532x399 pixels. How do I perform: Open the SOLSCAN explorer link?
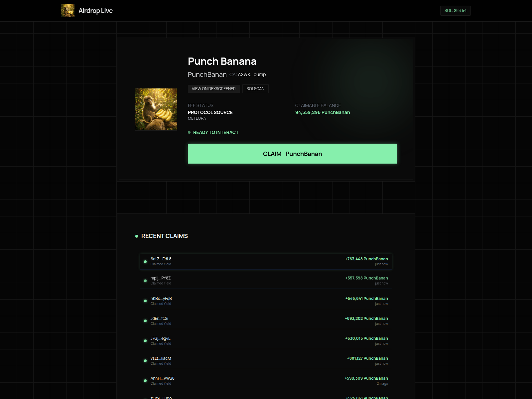(255, 89)
